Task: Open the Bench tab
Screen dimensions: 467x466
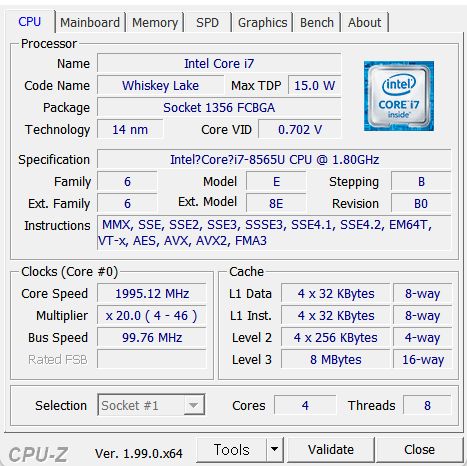Action: point(317,23)
